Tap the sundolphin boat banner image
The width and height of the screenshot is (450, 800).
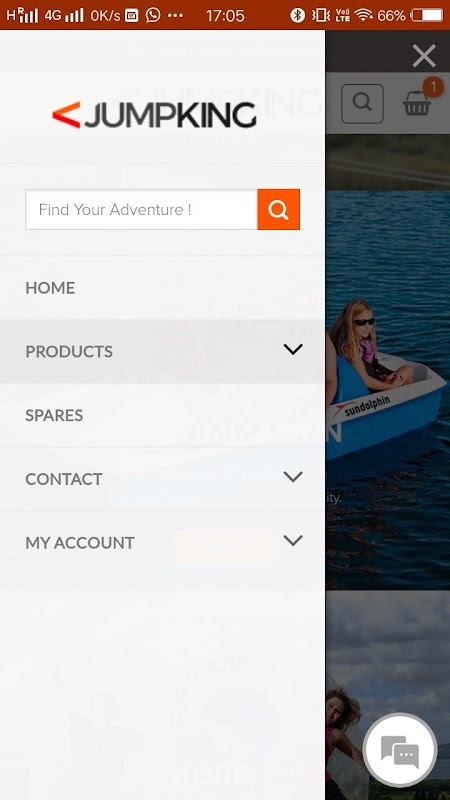[x=388, y=388]
